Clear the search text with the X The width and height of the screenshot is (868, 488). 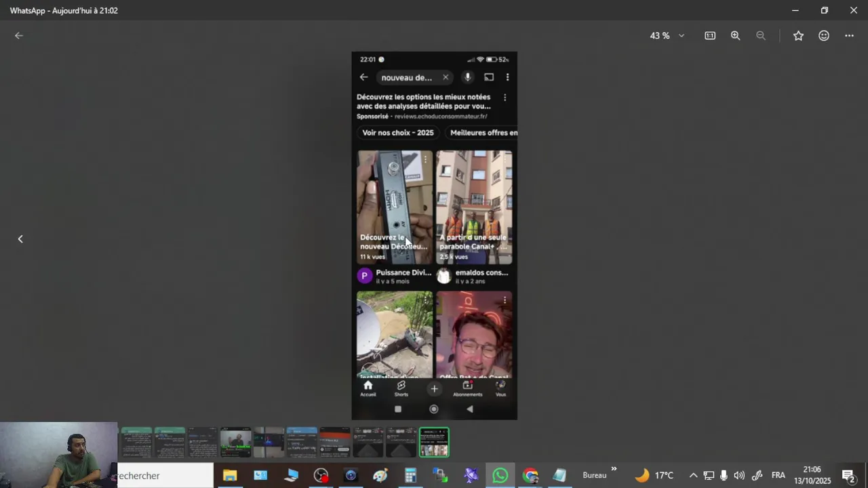[x=446, y=77]
